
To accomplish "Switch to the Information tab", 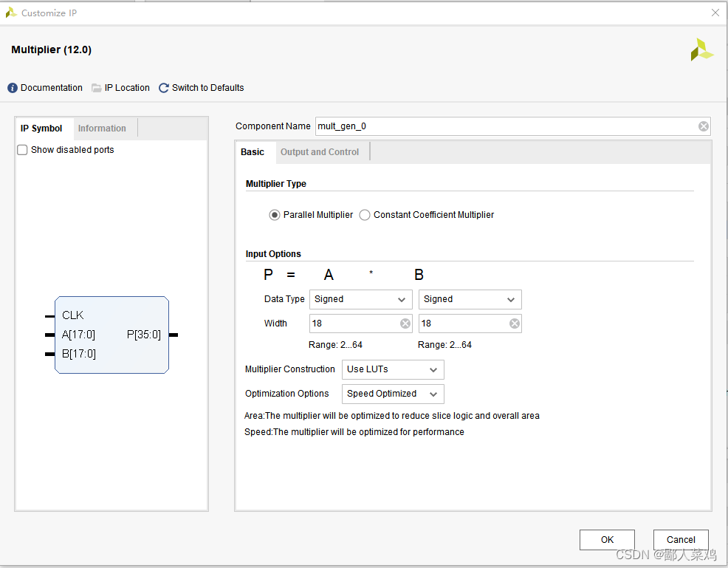I will pyautogui.click(x=102, y=129).
